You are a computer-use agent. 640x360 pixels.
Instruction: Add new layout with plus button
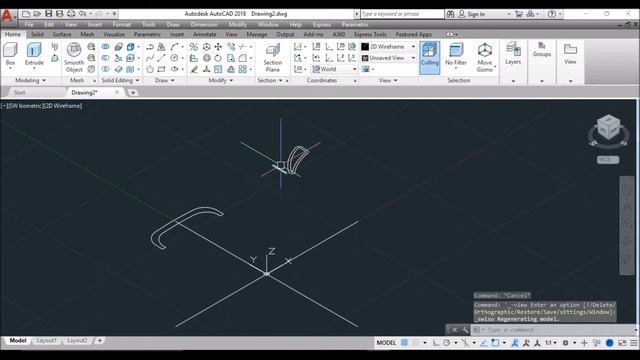[100, 340]
